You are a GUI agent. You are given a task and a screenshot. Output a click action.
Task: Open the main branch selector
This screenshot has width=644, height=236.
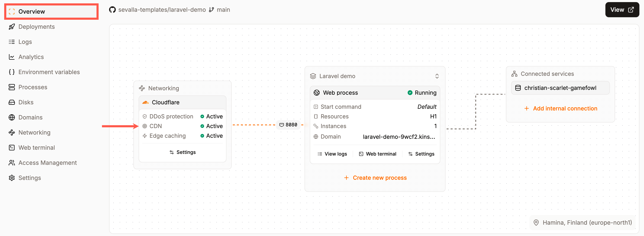click(223, 9)
